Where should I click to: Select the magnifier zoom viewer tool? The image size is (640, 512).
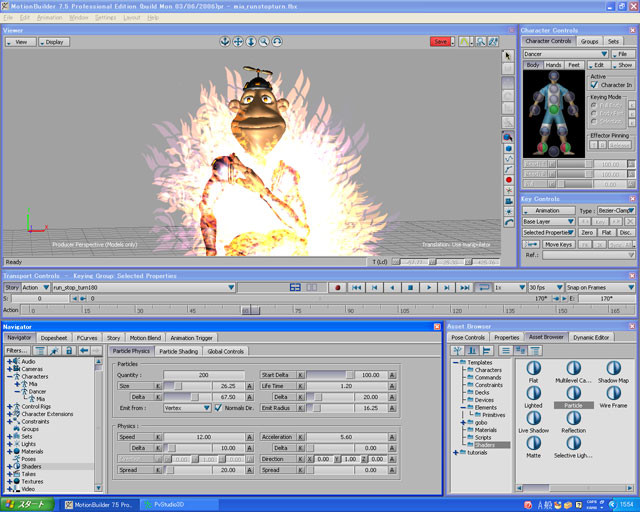(x=264, y=42)
